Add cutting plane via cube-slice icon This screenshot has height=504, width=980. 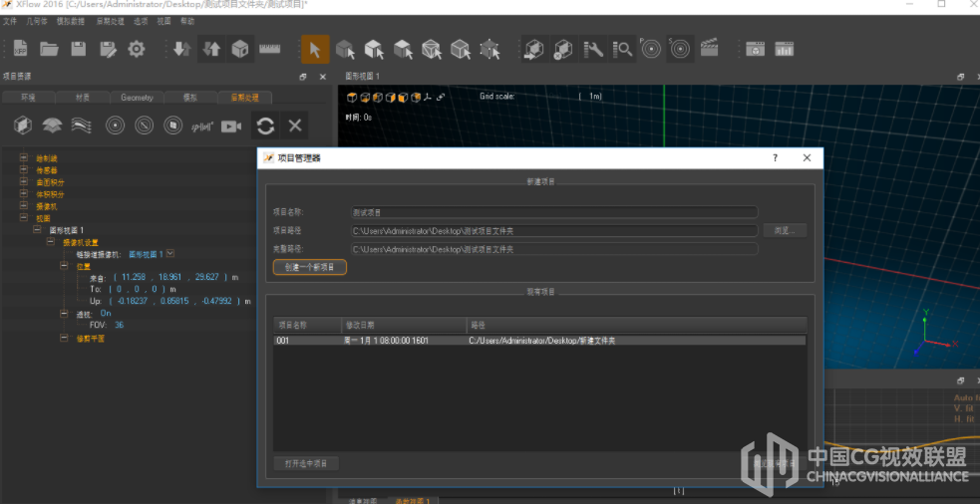(23, 126)
